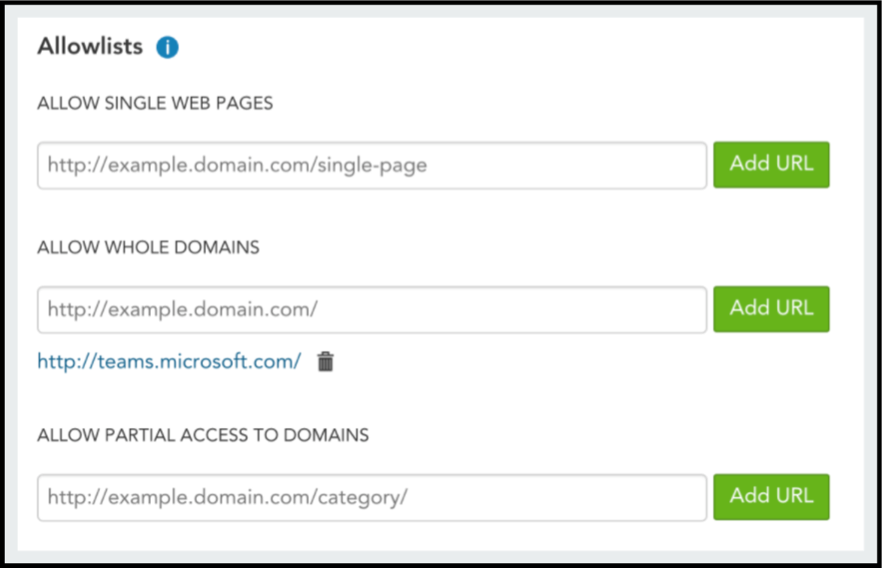The width and height of the screenshot is (882, 568).
Task: Open the http://teams.microsoft.com/ link
Action: pyautogui.click(x=169, y=361)
